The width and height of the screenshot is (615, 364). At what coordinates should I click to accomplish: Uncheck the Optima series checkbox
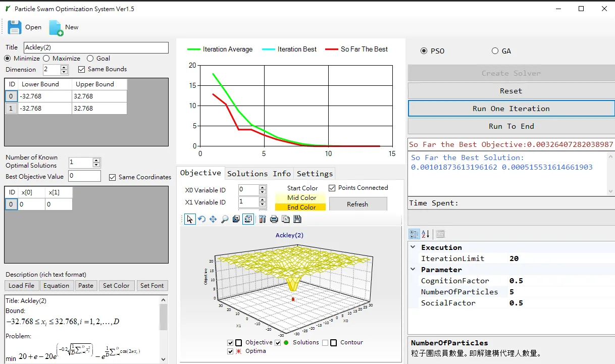click(231, 351)
